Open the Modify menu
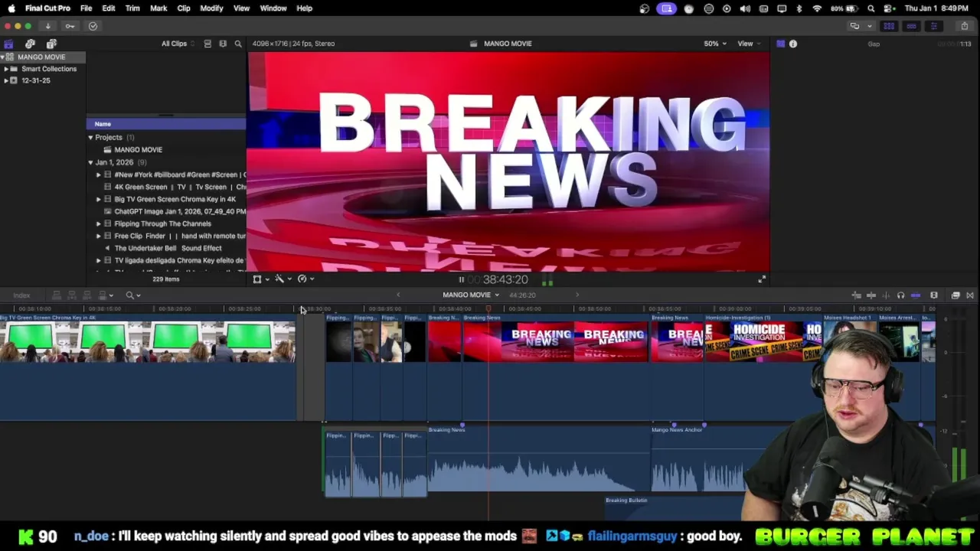The height and width of the screenshot is (551, 980). pos(211,8)
